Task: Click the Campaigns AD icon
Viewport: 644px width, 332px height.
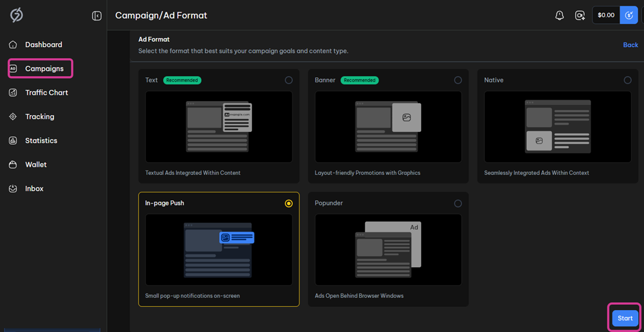Action: [13, 69]
